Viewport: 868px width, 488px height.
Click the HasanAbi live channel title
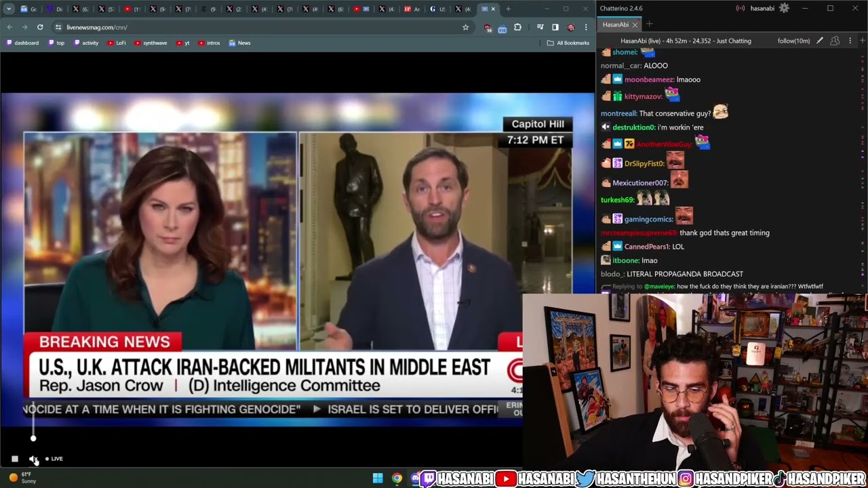point(686,41)
